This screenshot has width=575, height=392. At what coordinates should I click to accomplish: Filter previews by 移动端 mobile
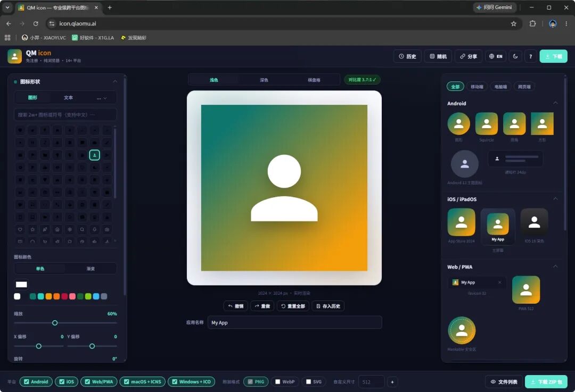[x=477, y=87]
